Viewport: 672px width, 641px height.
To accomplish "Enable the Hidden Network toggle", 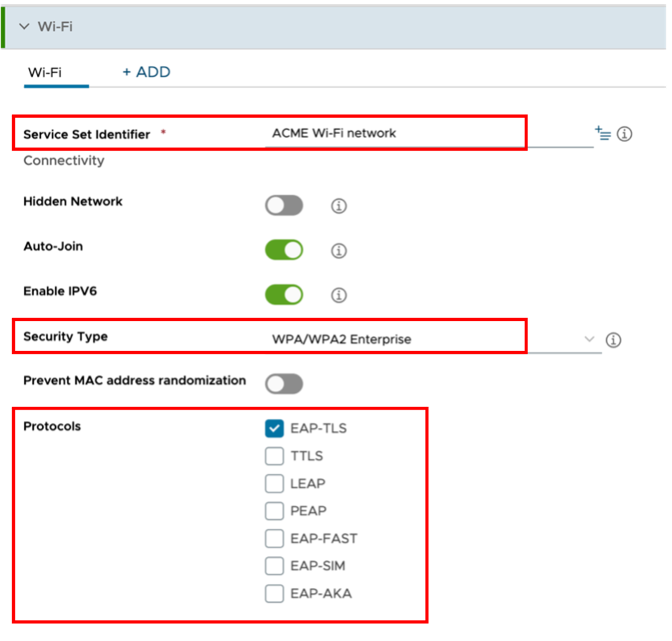I will 284,206.
